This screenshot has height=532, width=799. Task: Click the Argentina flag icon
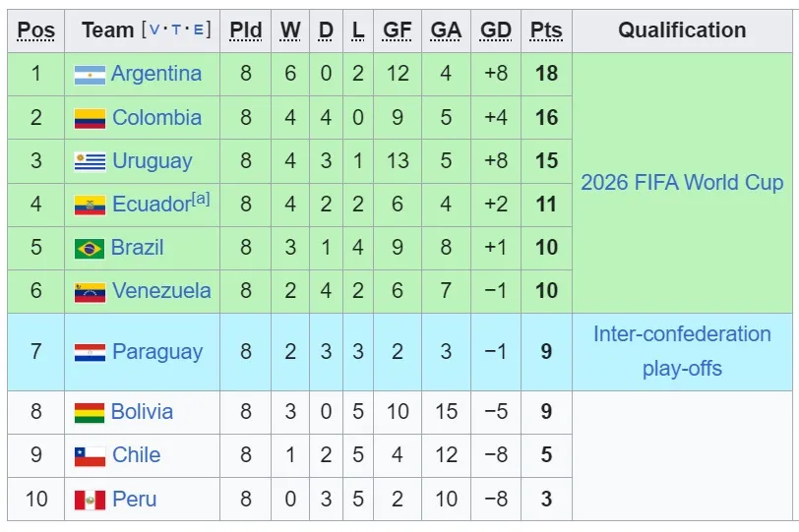click(90, 75)
